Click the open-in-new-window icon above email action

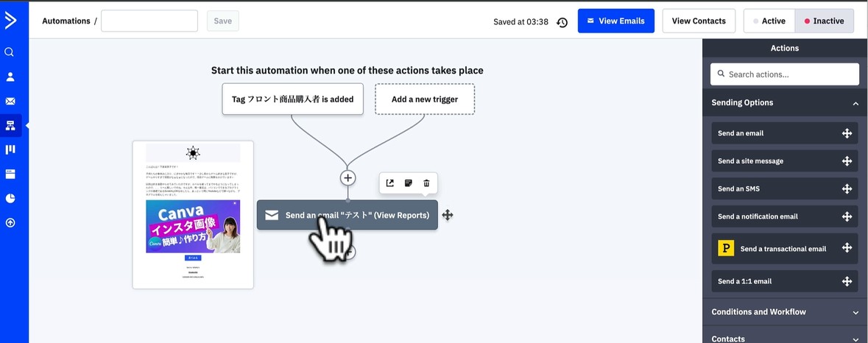[390, 183]
